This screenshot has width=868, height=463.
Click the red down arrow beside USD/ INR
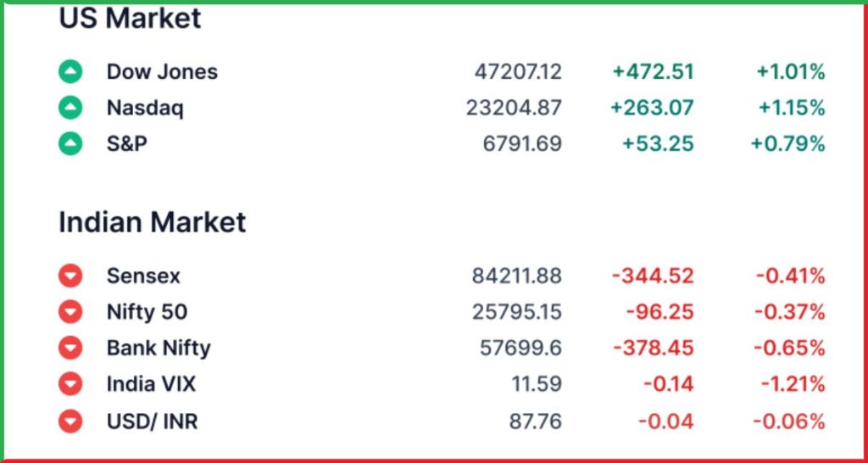[x=70, y=421]
